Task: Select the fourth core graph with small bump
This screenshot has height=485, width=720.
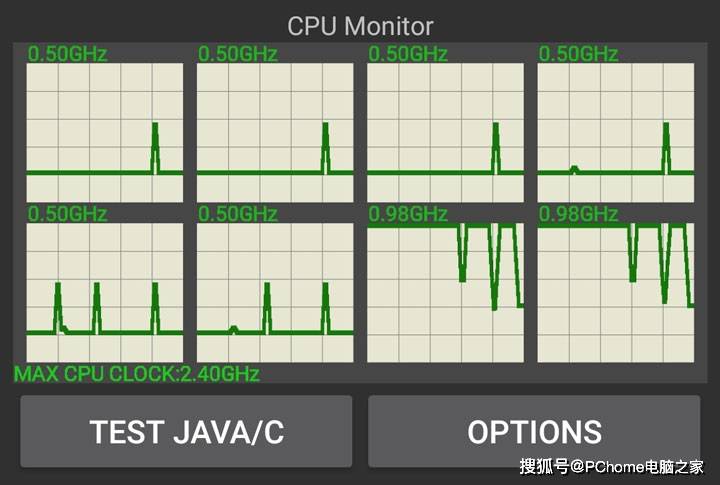Action: tap(616, 133)
